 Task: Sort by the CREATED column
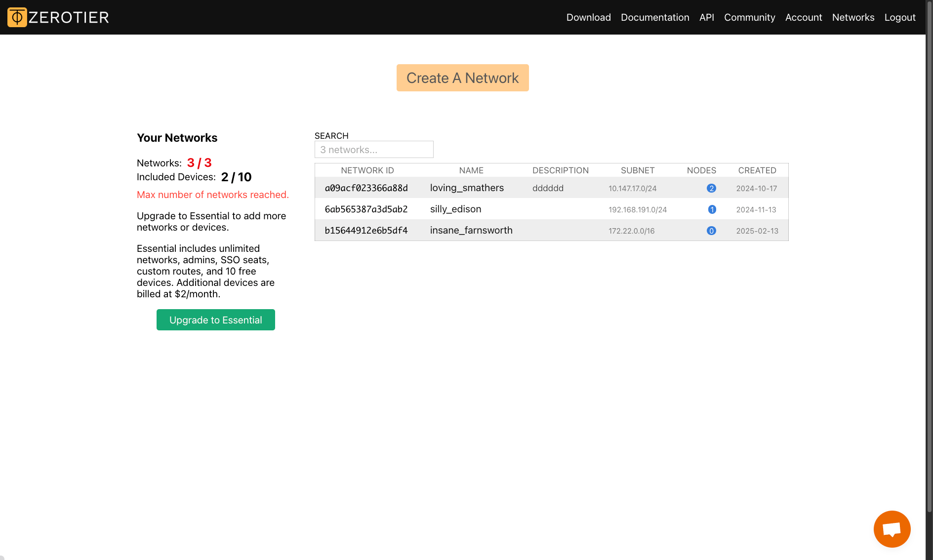[x=757, y=170]
